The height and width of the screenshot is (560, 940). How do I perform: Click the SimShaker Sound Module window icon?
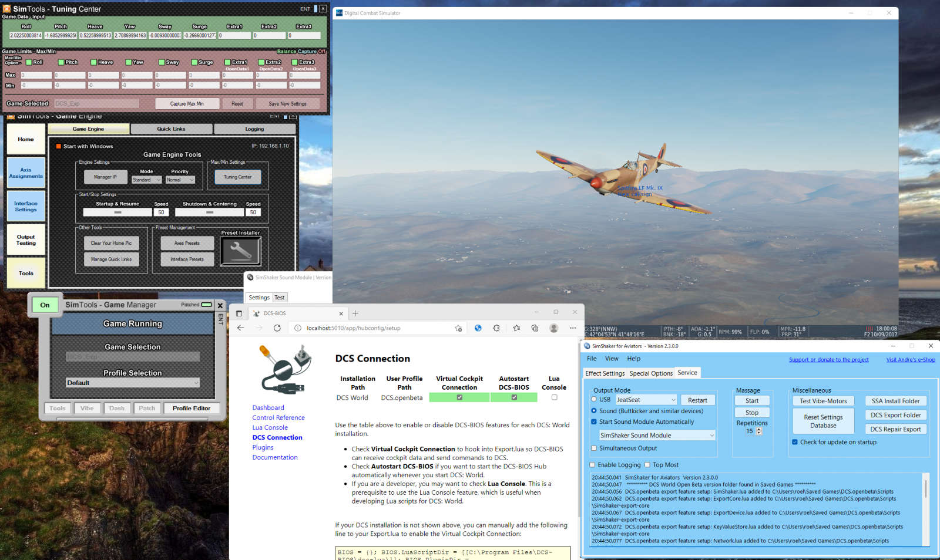[x=250, y=277]
